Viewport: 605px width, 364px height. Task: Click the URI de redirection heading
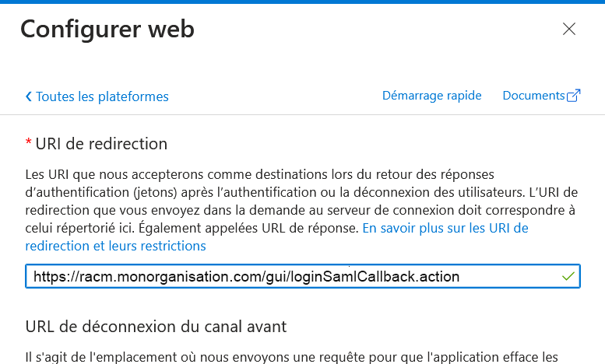tap(101, 144)
